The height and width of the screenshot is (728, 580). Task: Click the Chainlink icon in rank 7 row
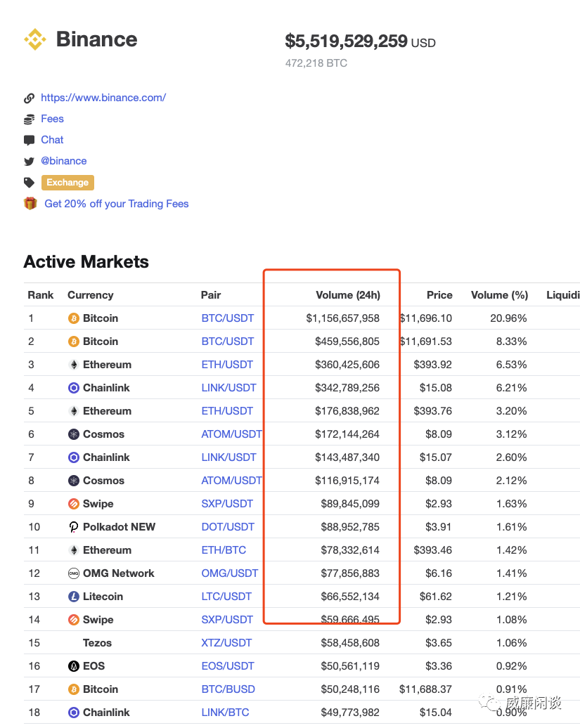click(x=73, y=457)
